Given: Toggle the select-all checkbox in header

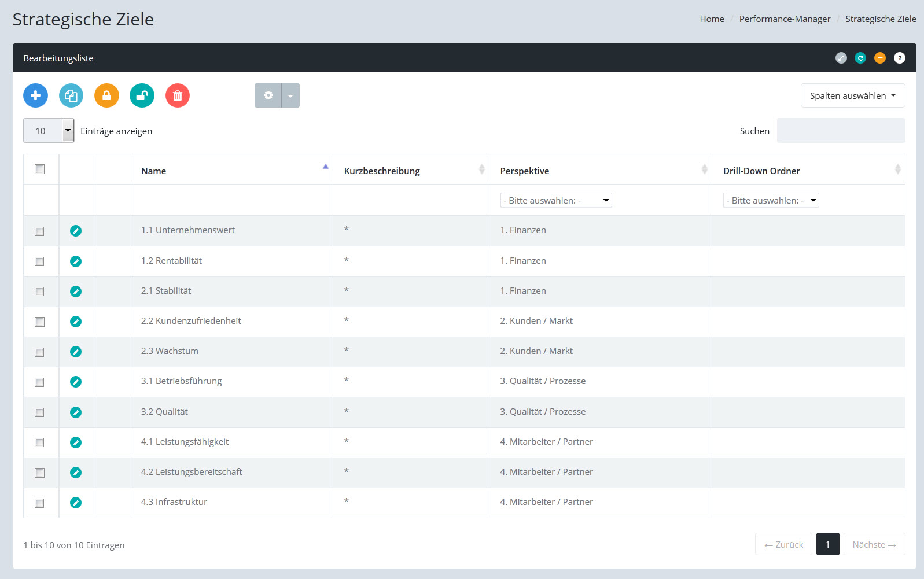Looking at the screenshot, I should (39, 169).
